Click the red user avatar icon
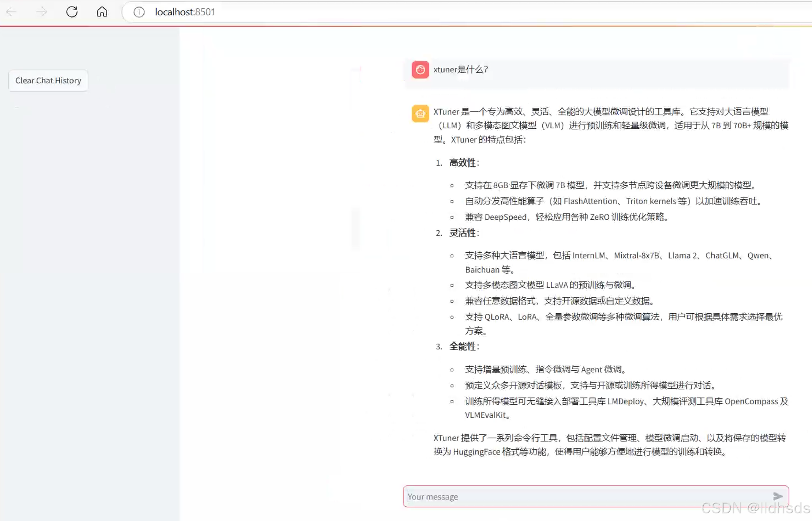Image resolution: width=812 pixels, height=521 pixels. point(420,69)
